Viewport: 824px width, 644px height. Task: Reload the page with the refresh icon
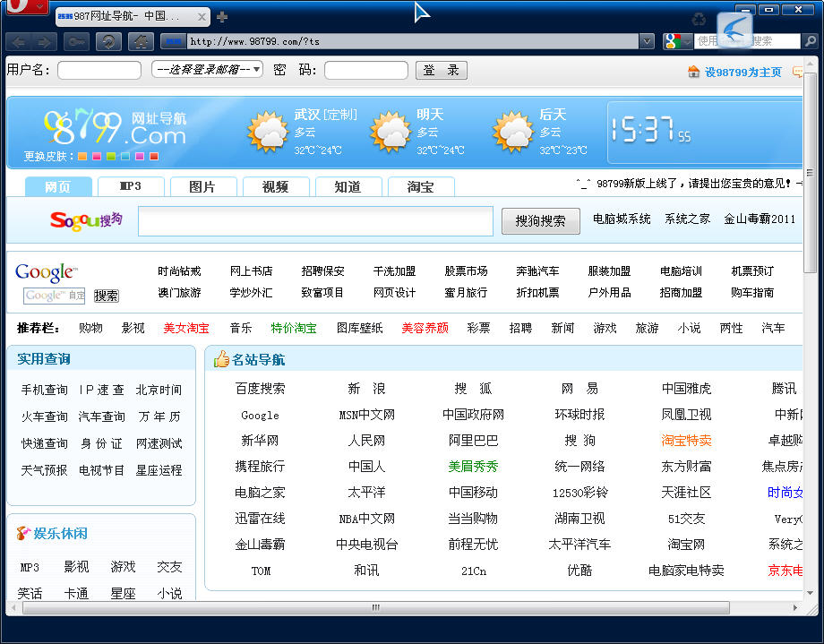(x=108, y=42)
